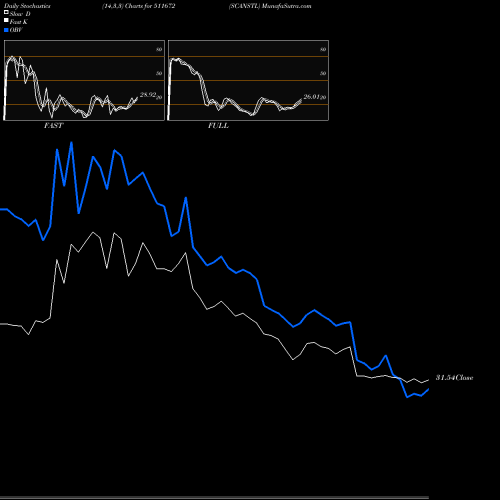The image size is (500, 500).
Task: Click the 50 level label in the FULL chart
Action: click(x=323, y=73)
